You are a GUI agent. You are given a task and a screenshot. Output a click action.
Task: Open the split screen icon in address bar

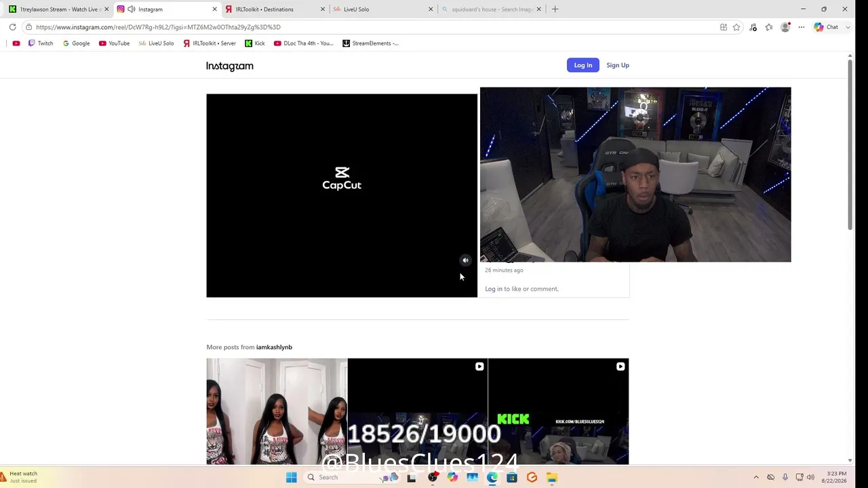(724, 27)
